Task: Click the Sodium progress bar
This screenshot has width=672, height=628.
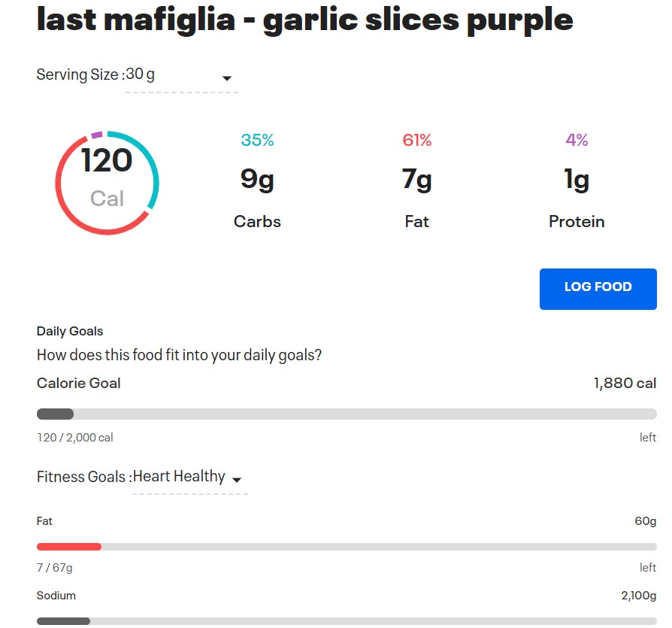Action: click(347, 621)
